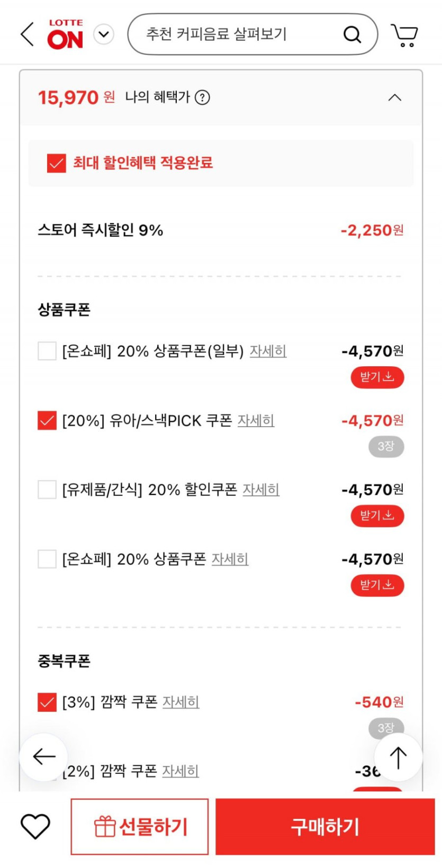The height and width of the screenshot is (868, 442).
Task: Uncheck the [3%] 깜짝 쿠폰 checkbox
Action: [x=47, y=702]
